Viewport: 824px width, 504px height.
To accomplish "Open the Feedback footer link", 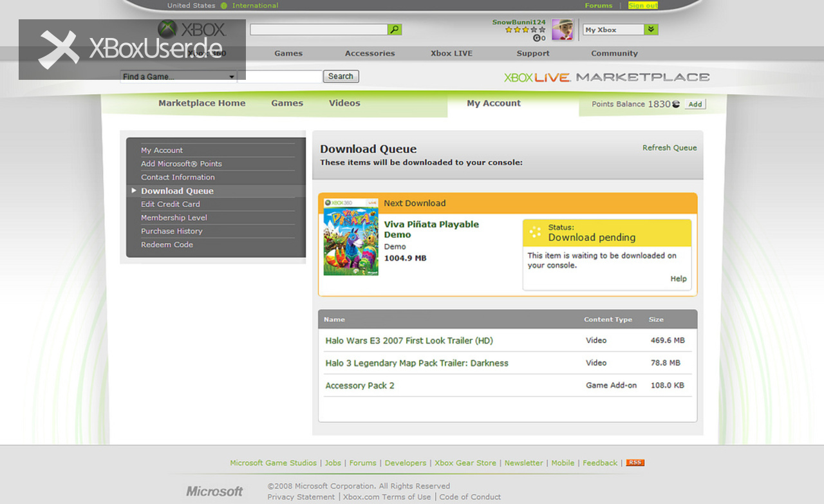I will pyautogui.click(x=600, y=463).
